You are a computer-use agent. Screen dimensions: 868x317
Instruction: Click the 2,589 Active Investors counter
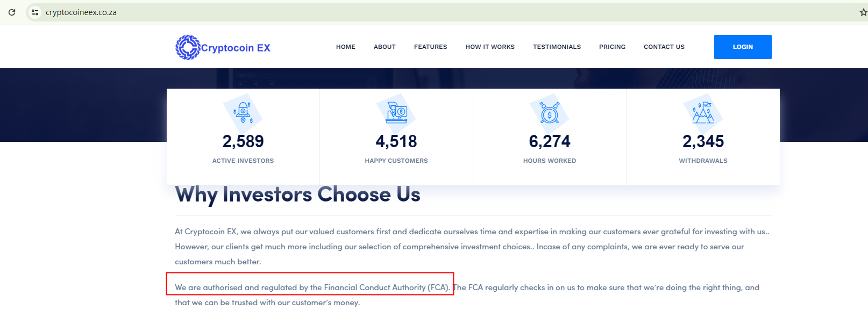pyautogui.click(x=243, y=141)
